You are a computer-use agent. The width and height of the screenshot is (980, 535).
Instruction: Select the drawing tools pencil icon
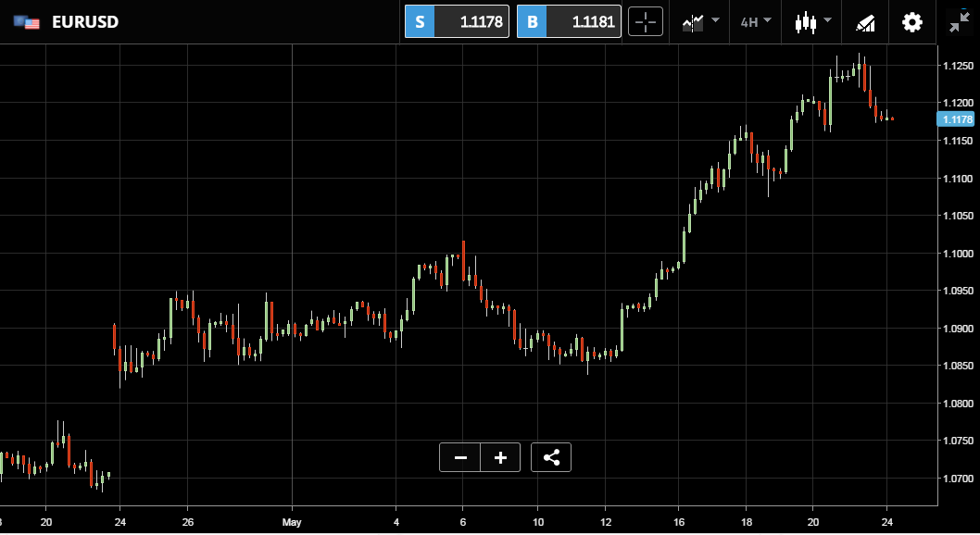[865, 23]
